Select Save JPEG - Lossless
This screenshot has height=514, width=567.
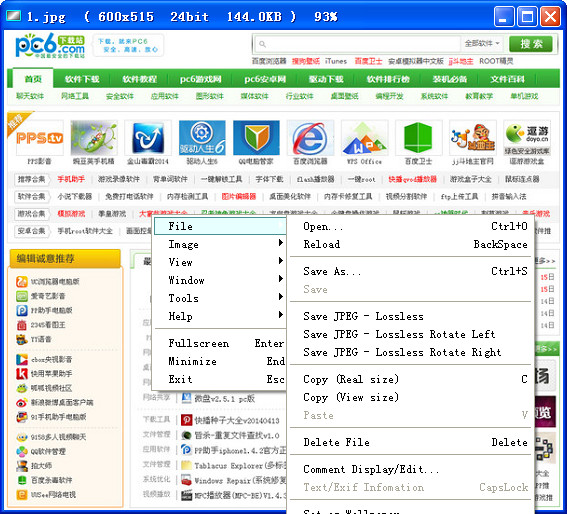(x=411, y=317)
